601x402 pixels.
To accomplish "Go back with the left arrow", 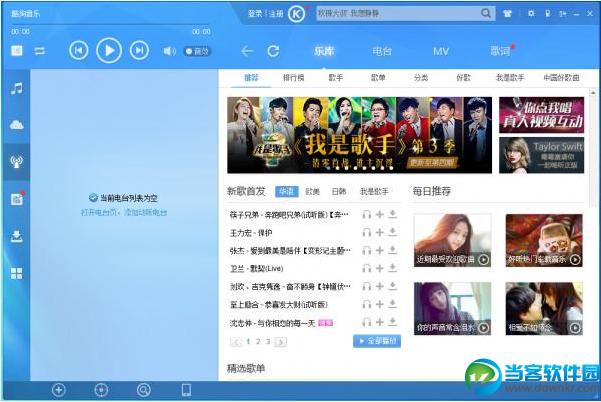I will coord(247,51).
